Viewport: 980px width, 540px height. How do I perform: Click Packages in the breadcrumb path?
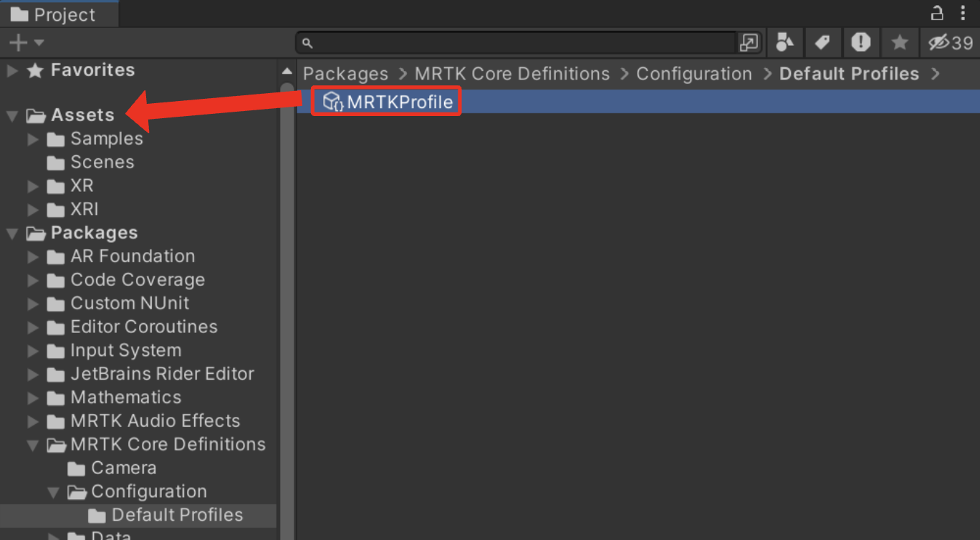tap(345, 74)
